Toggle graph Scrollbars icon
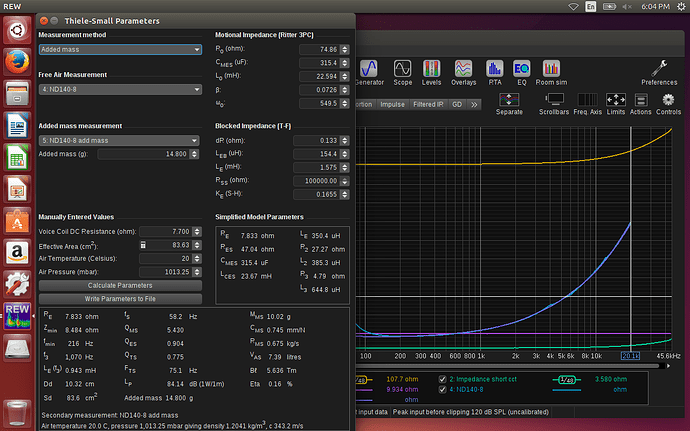The height and width of the screenshot is (431, 690). tap(554, 104)
